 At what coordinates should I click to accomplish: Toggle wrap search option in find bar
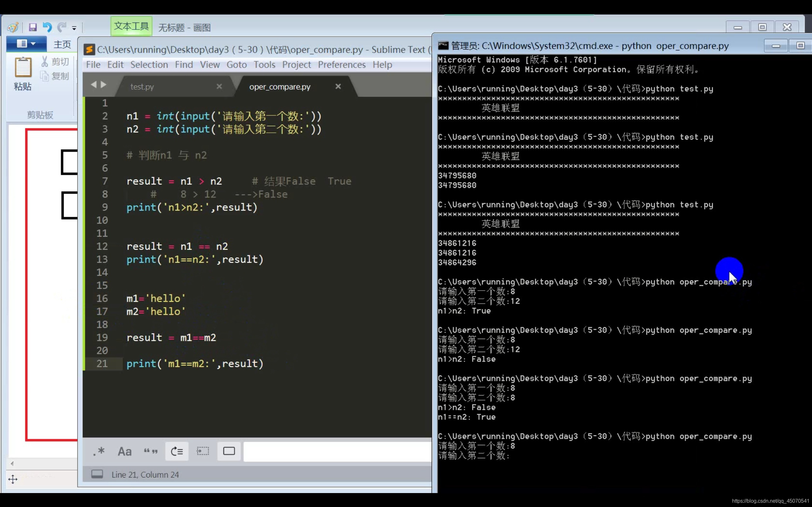pyautogui.click(x=176, y=451)
